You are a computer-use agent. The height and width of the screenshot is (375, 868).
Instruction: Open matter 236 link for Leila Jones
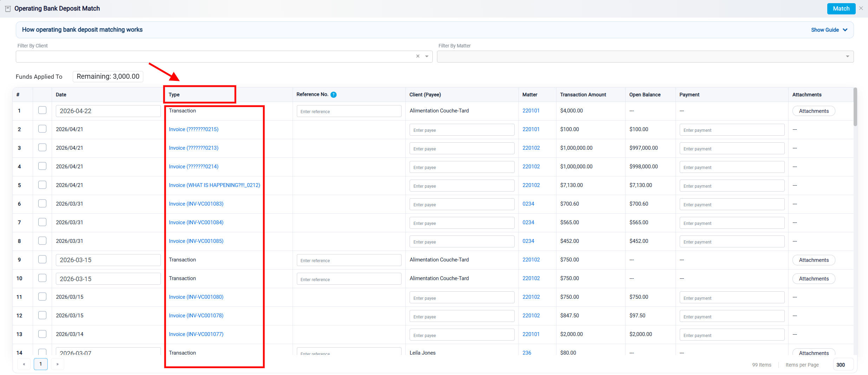point(527,353)
